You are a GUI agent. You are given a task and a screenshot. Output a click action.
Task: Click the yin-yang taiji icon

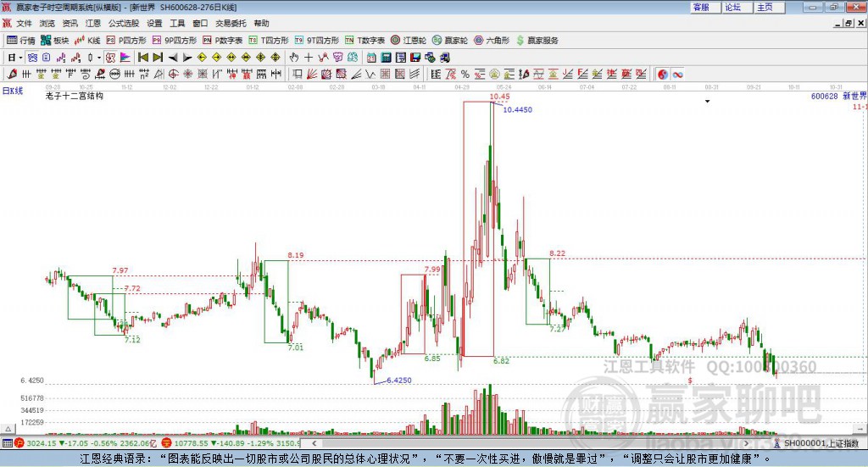tap(663, 75)
